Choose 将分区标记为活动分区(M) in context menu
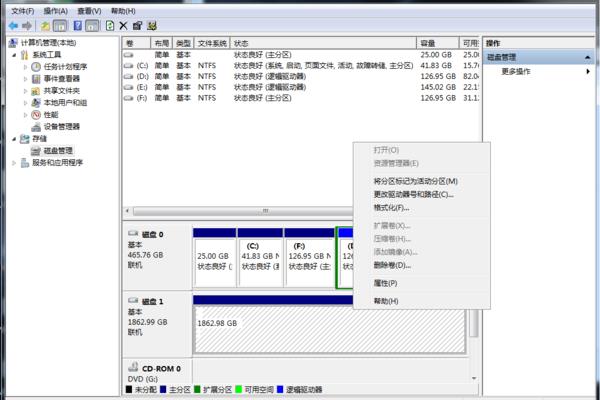600x400 pixels. pyautogui.click(x=422, y=181)
